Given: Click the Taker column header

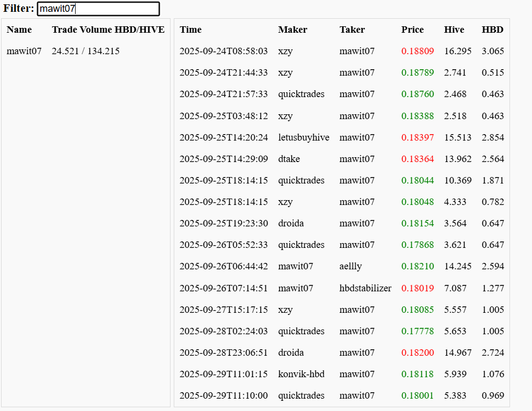Looking at the screenshot, I should [352, 30].
